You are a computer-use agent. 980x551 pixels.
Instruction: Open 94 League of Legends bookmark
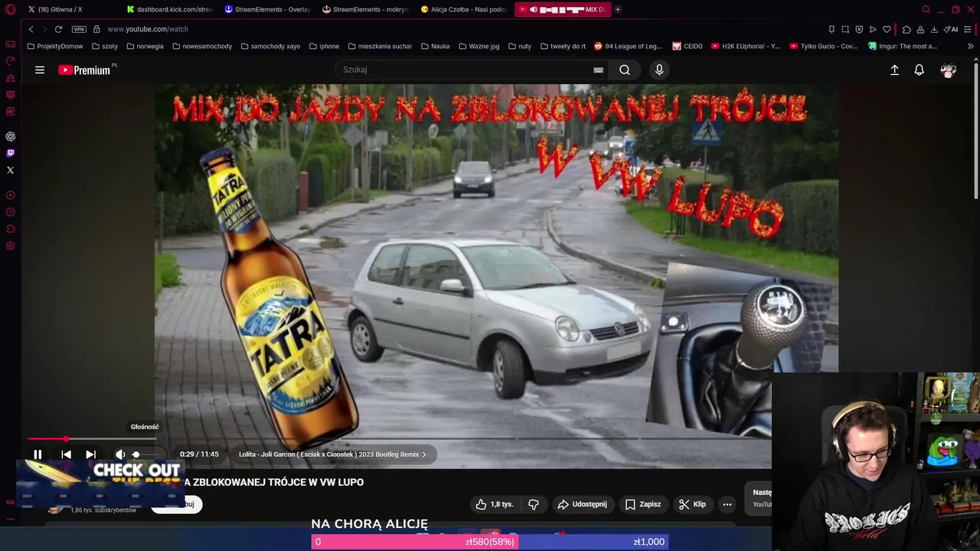point(628,46)
